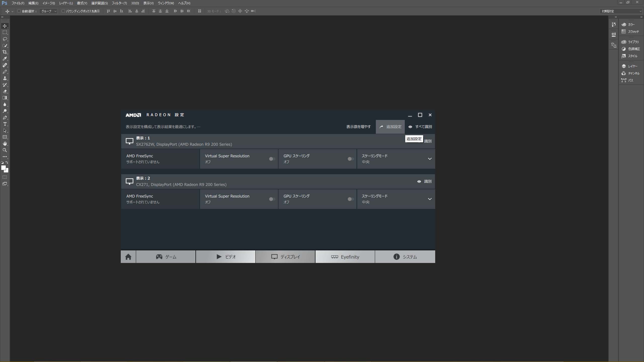Select the Hand tool

pos(5,144)
